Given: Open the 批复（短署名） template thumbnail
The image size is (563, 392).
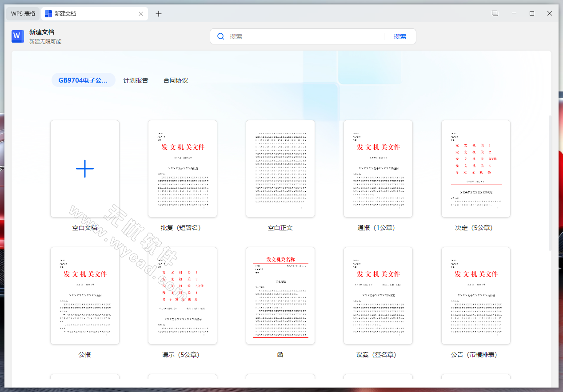Looking at the screenshot, I should [x=183, y=169].
